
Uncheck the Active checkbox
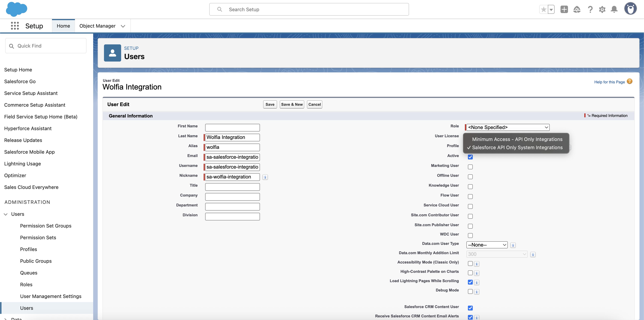coord(470,157)
